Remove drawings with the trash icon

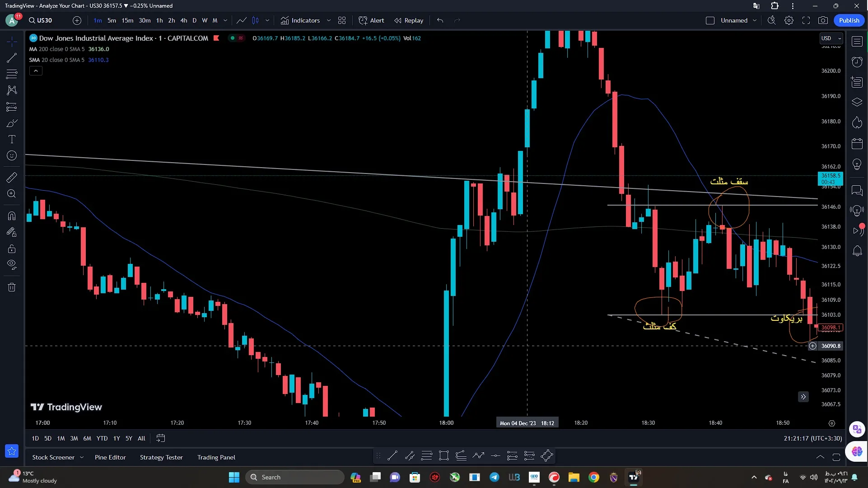(x=12, y=287)
